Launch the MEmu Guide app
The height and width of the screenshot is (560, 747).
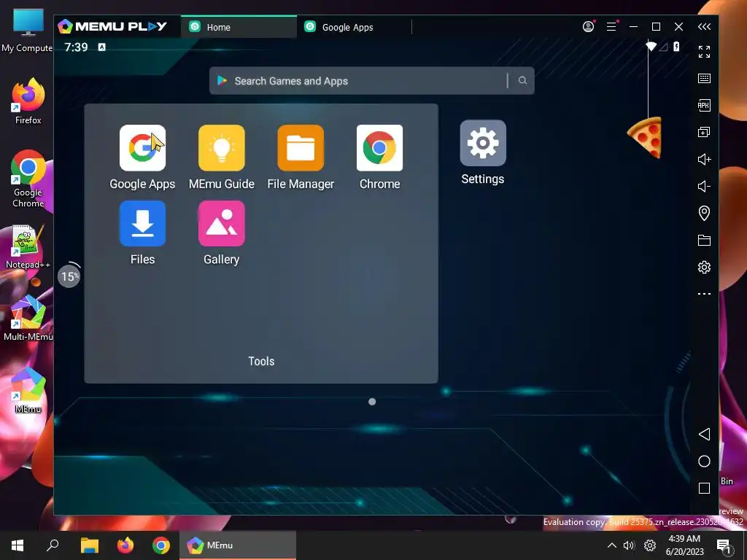tap(222, 147)
